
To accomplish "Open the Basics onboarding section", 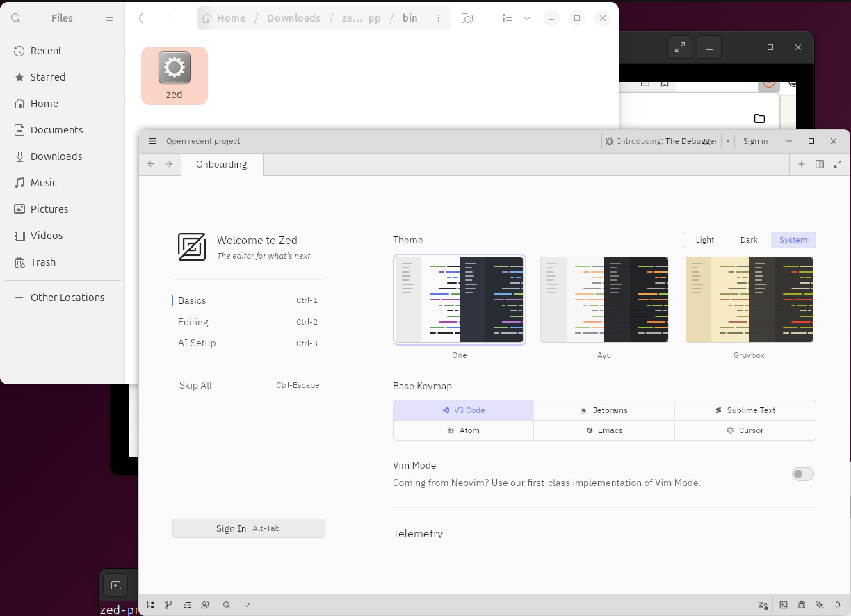I will coord(249,300).
